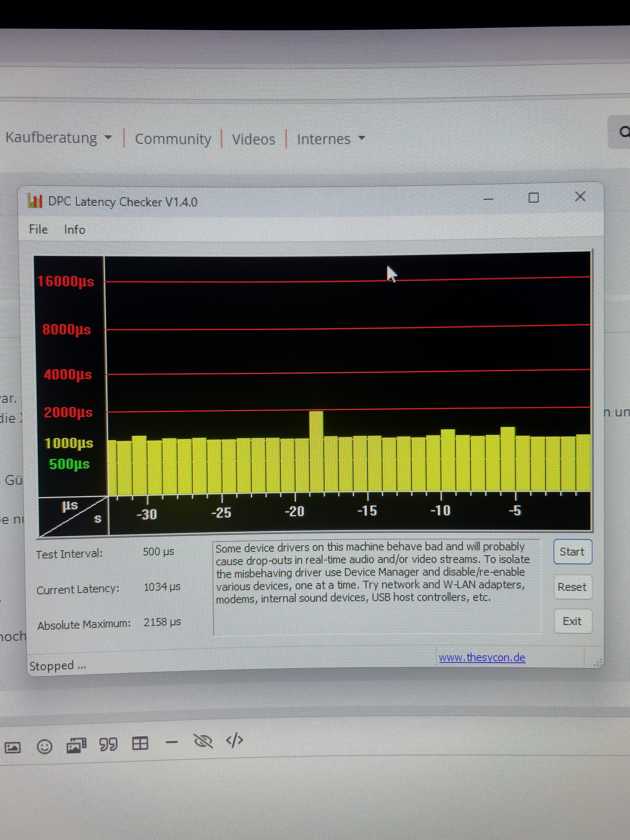
Task: Open the Community nav tab
Action: pyautogui.click(x=173, y=139)
